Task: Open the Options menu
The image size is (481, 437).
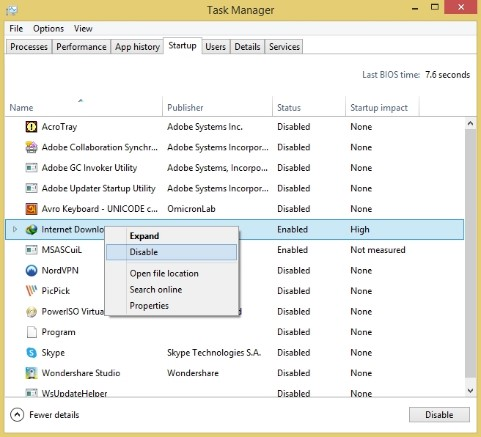Action: (x=48, y=29)
